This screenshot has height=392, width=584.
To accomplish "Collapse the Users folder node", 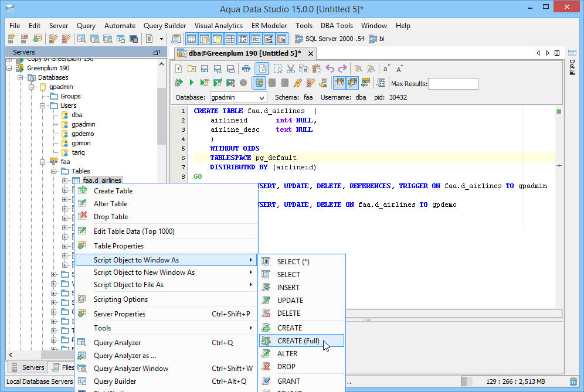I will tap(42, 105).
